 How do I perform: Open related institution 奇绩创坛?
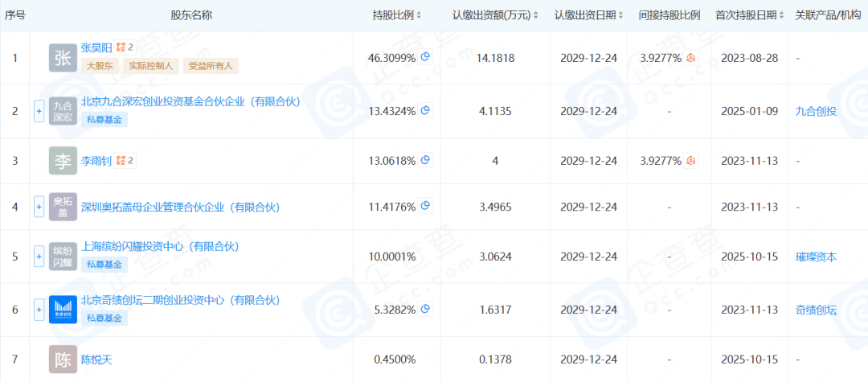(816, 310)
